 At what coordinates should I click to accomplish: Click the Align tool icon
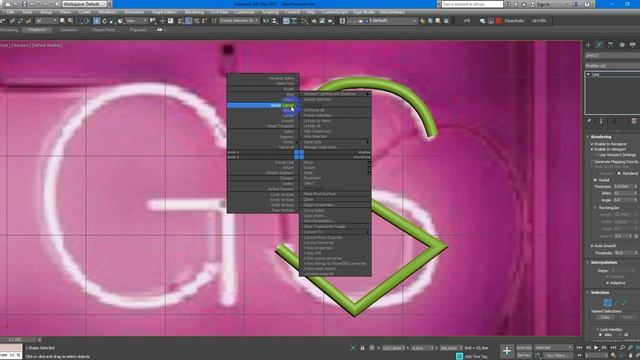click(275, 21)
